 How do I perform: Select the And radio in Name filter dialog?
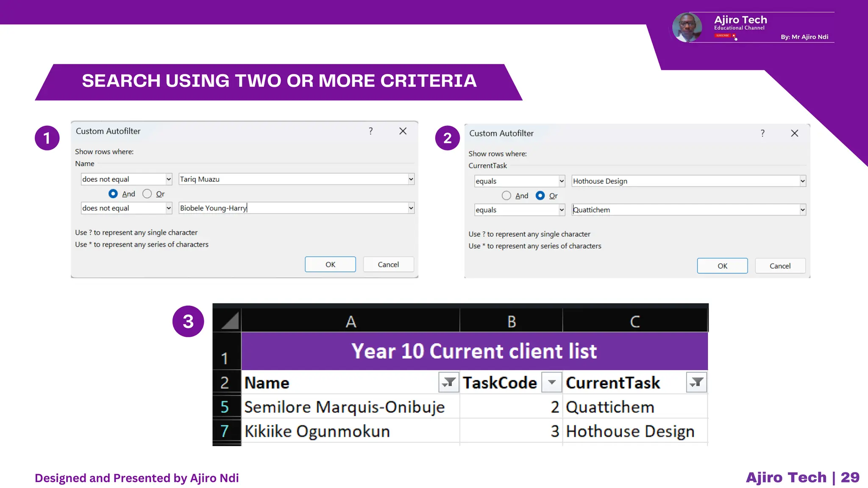tap(113, 194)
